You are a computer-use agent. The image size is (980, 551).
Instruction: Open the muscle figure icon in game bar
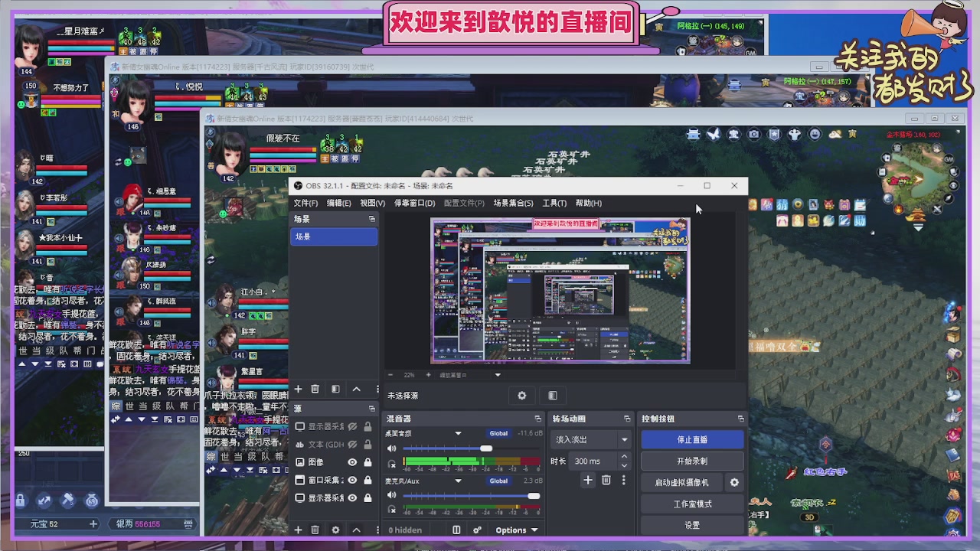tap(795, 135)
